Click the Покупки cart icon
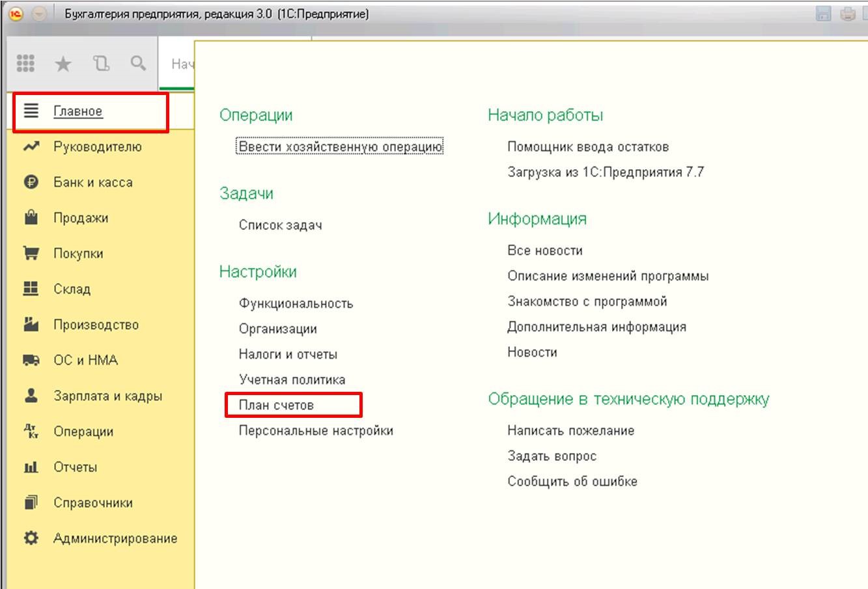Screen dimensions: 868x589 [31, 253]
